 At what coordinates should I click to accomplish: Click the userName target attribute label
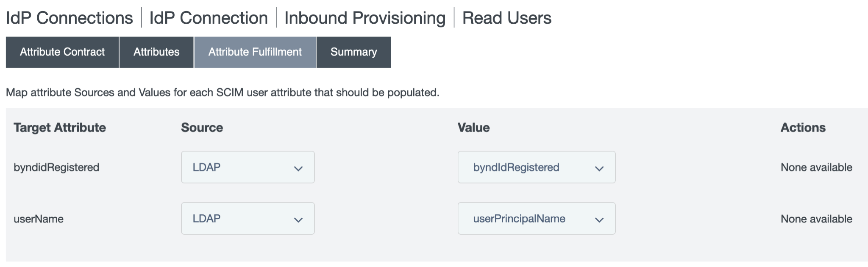pyautogui.click(x=39, y=219)
